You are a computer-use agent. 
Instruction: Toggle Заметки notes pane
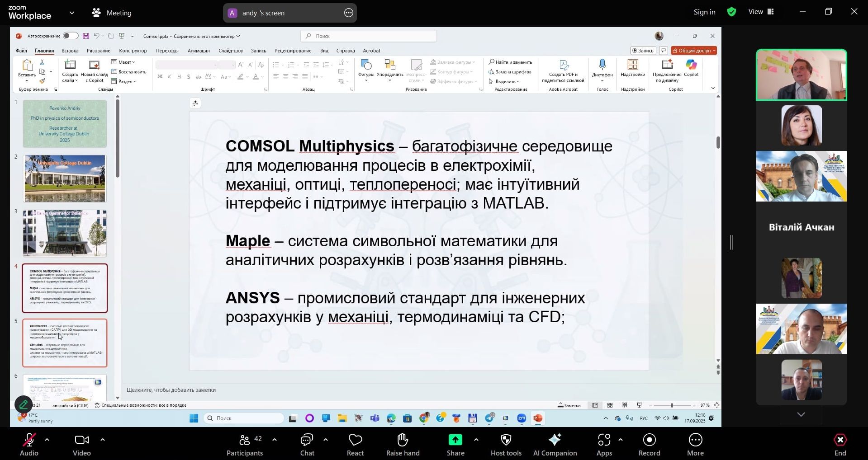click(x=569, y=405)
